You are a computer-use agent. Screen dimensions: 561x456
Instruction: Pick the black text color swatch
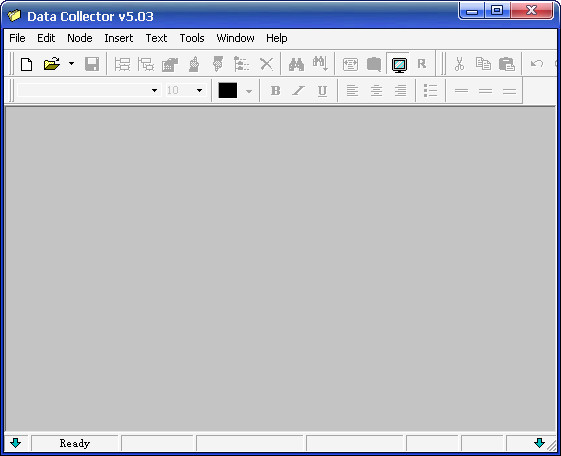[228, 90]
